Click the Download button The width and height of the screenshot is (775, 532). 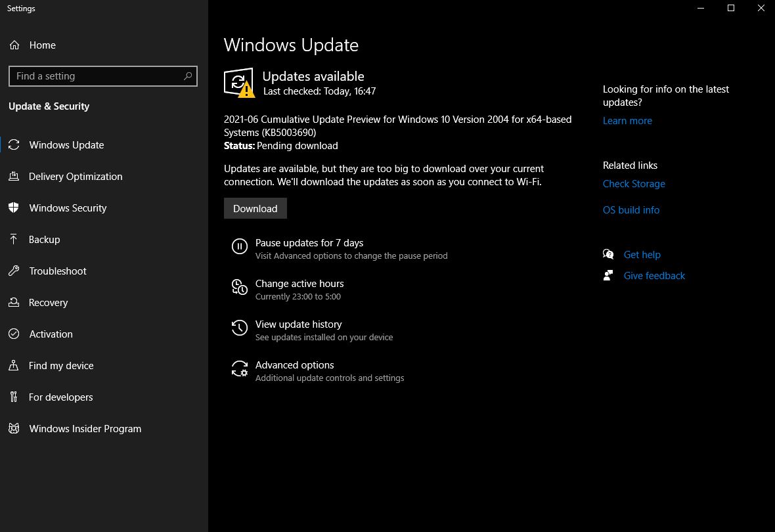tap(255, 208)
